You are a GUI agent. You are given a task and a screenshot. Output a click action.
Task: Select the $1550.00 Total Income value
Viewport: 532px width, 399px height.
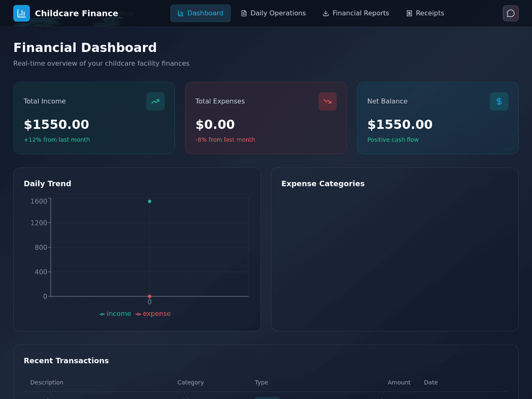tap(57, 124)
